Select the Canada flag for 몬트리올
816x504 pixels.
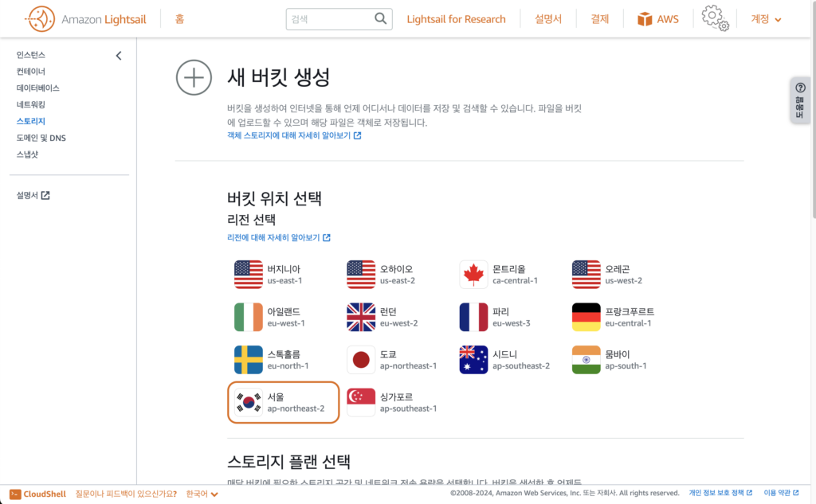click(x=473, y=275)
